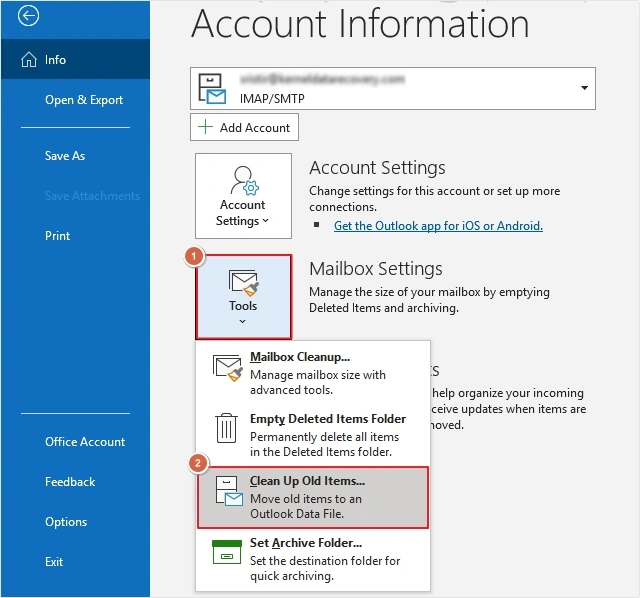Open Outlook Options

click(x=76, y=522)
